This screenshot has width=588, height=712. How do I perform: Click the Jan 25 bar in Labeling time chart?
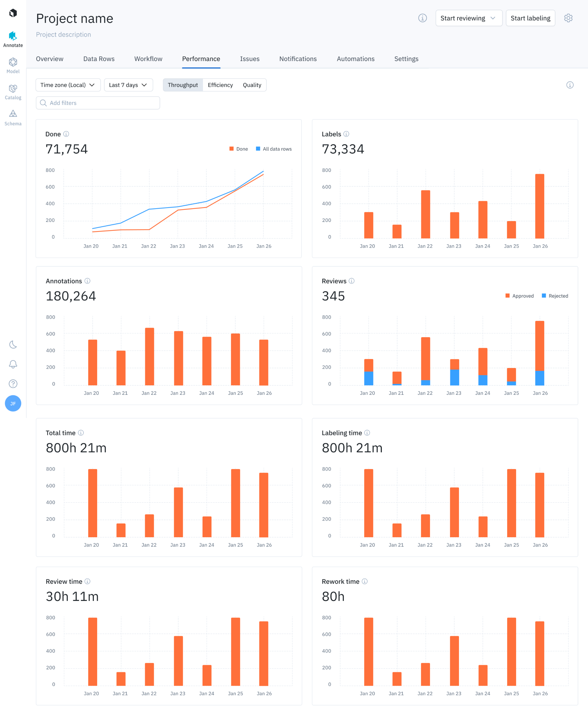(x=512, y=503)
